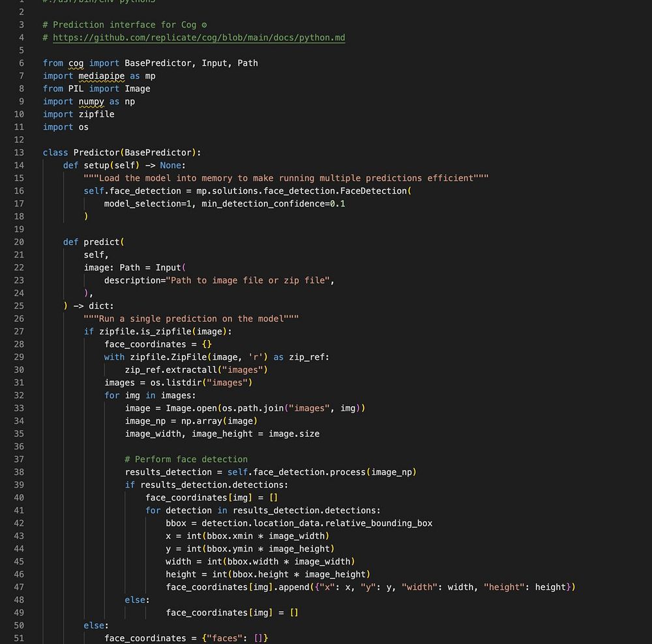The width and height of the screenshot is (652, 644).
Task: Click 'x = int(bbox.xmin * image_width)'
Action: pos(247,536)
